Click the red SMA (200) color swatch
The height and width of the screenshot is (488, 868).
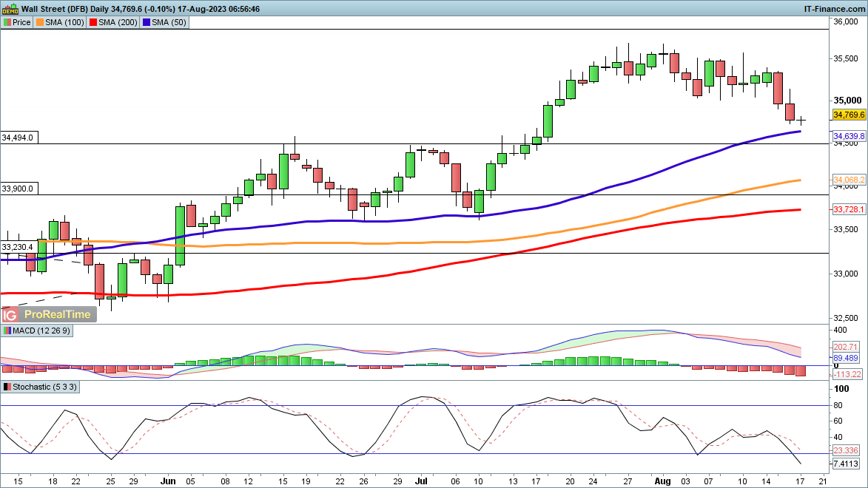click(93, 22)
